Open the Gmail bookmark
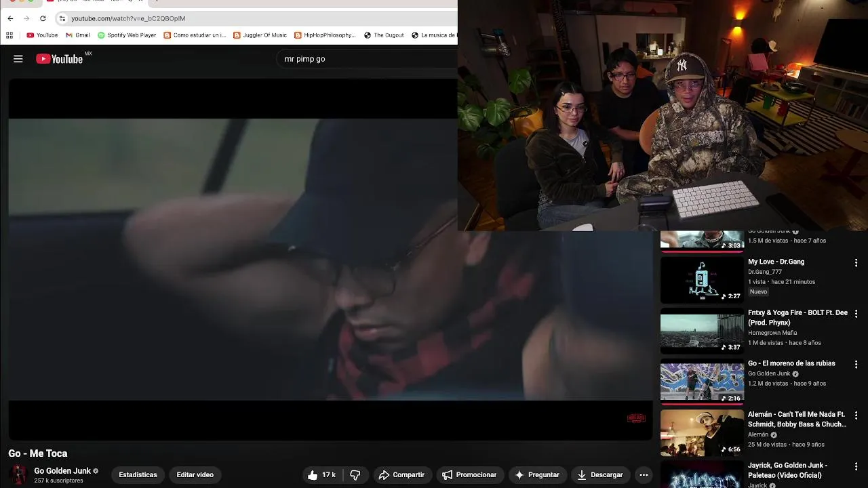This screenshot has width=868, height=488. [x=77, y=35]
